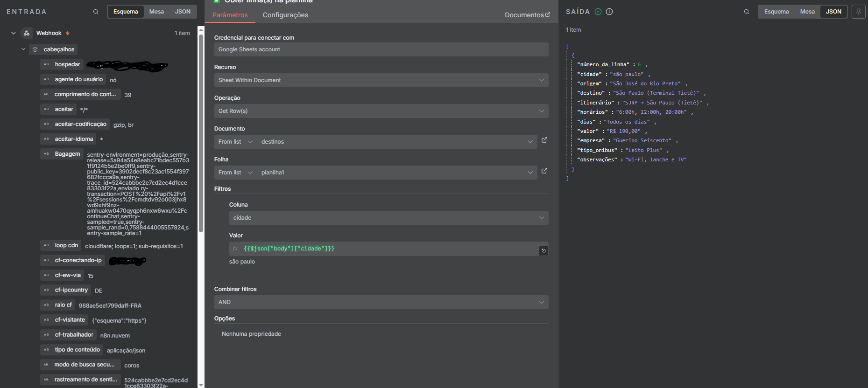Click the AB type icon for hospedar
The height and width of the screenshot is (388, 868).
pos(46,64)
